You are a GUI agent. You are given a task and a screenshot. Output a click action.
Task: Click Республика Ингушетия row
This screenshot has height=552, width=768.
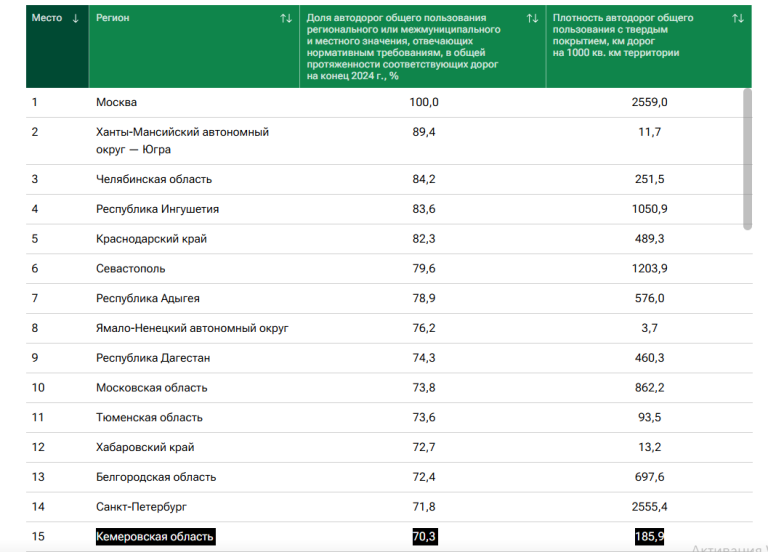tap(157, 209)
